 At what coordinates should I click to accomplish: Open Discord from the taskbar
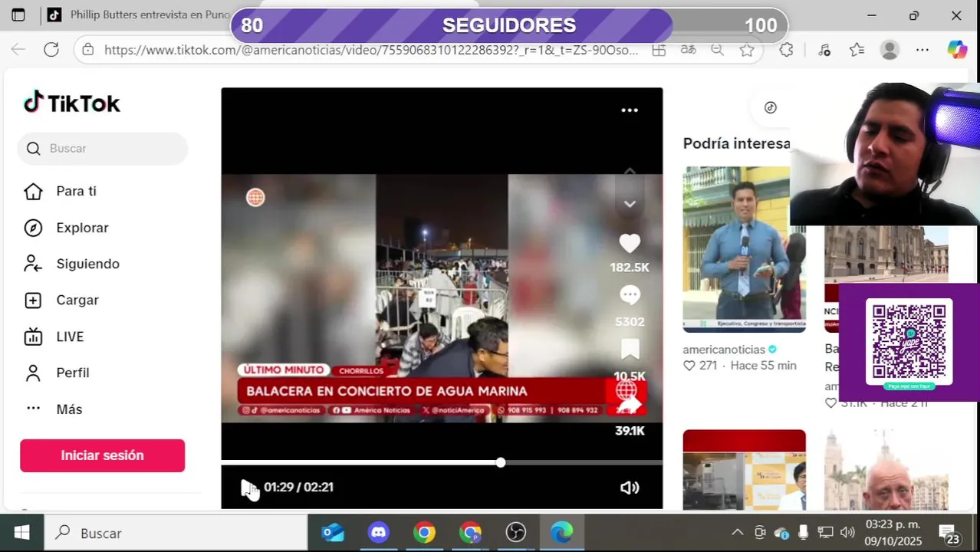pyautogui.click(x=379, y=533)
